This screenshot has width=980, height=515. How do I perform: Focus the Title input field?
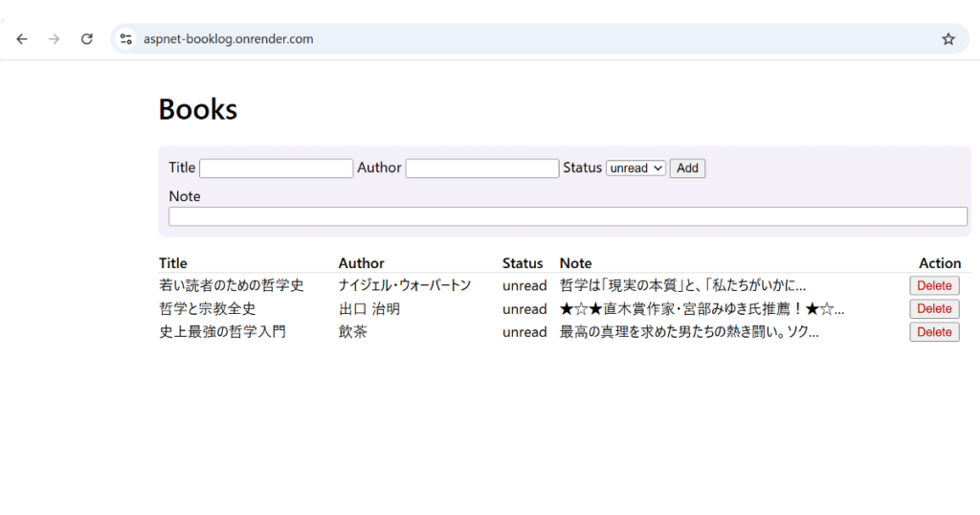click(x=276, y=168)
